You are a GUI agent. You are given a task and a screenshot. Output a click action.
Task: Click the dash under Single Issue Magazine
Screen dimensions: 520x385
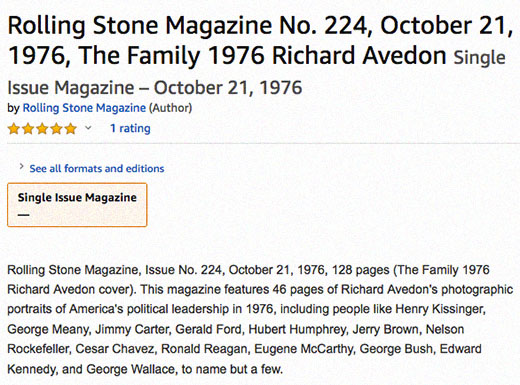(x=23, y=215)
